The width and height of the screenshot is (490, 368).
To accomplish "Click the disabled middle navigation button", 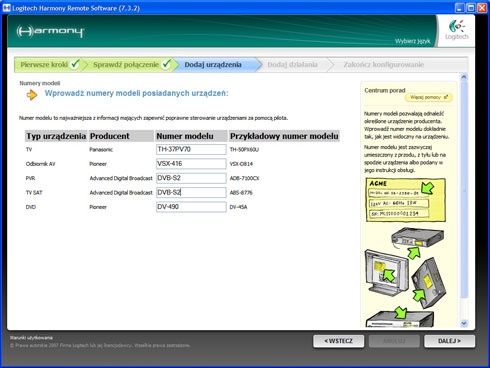I will (x=394, y=341).
